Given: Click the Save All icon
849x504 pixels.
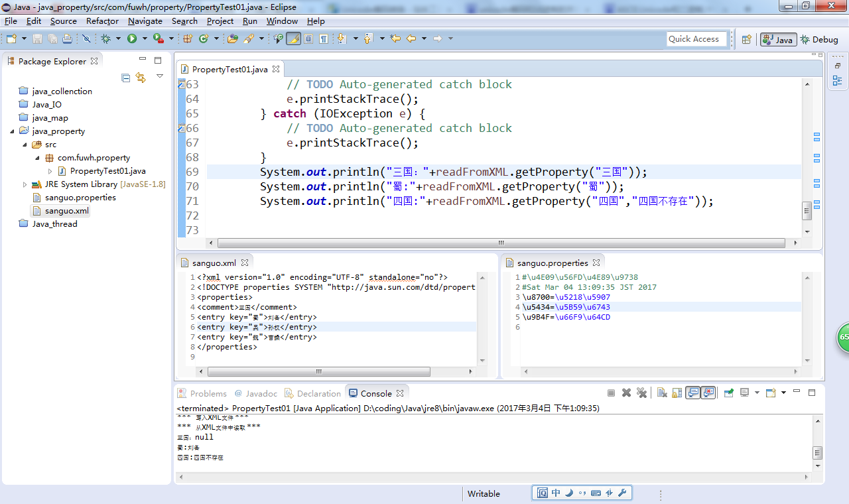Looking at the screenshot, I should [x=52, y=38].
